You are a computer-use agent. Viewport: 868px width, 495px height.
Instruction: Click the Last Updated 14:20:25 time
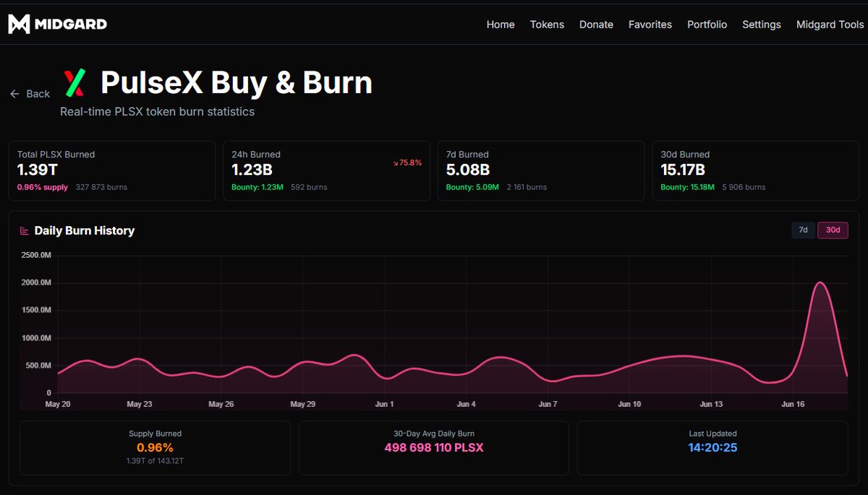click(712, 447)
